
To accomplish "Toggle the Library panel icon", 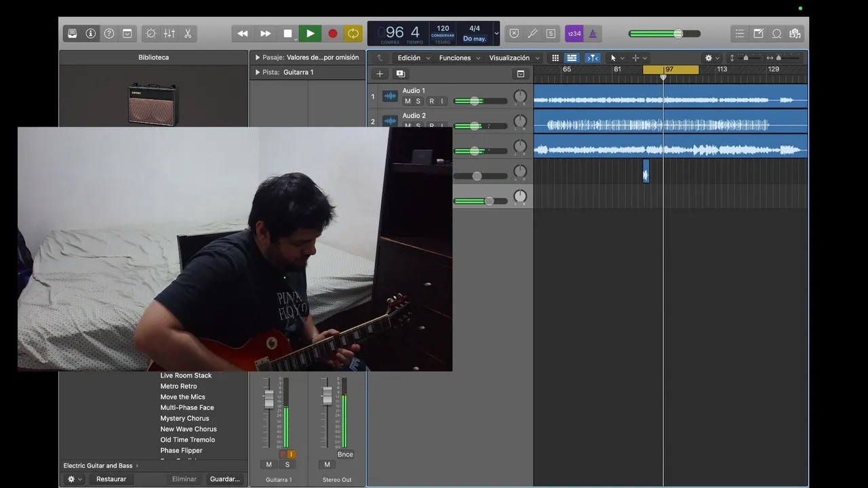I will tap(73, 33).
